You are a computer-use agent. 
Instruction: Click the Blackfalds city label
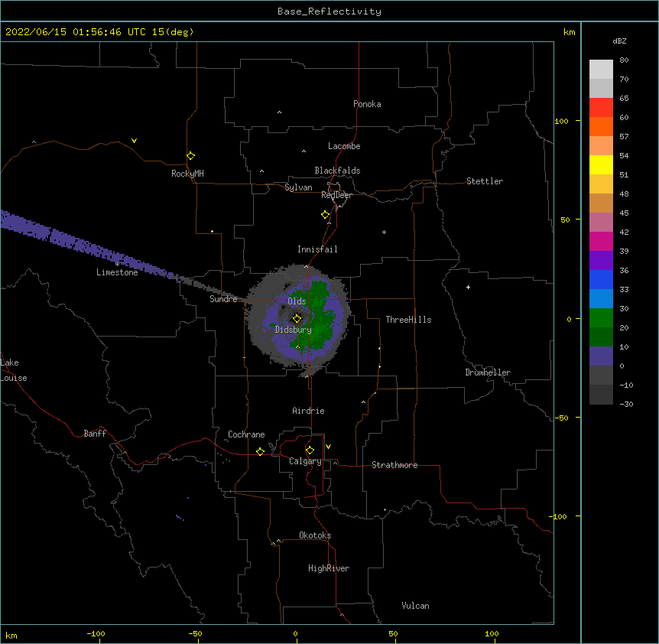click(x=337, y=171)
